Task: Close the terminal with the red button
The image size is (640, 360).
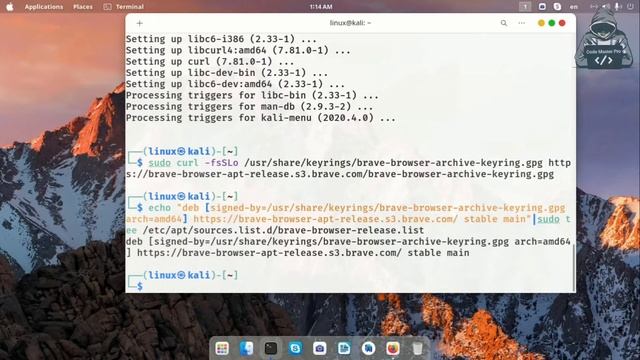Action: [562, 23]
